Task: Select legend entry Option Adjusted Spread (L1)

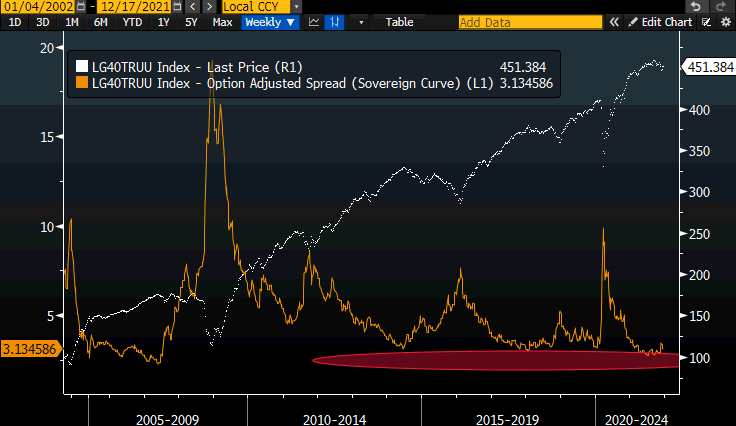Action: tap(293, 83)
